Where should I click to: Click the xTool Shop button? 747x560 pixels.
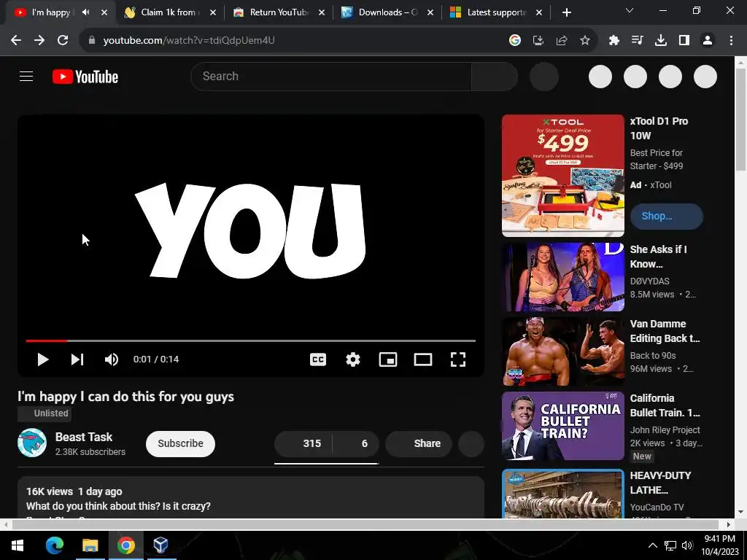[667, 216]
